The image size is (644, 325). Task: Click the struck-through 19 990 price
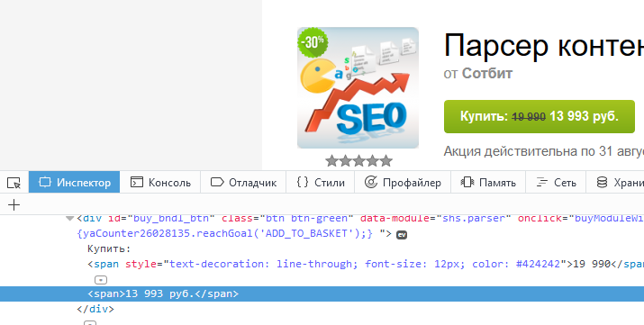point(529,117)
